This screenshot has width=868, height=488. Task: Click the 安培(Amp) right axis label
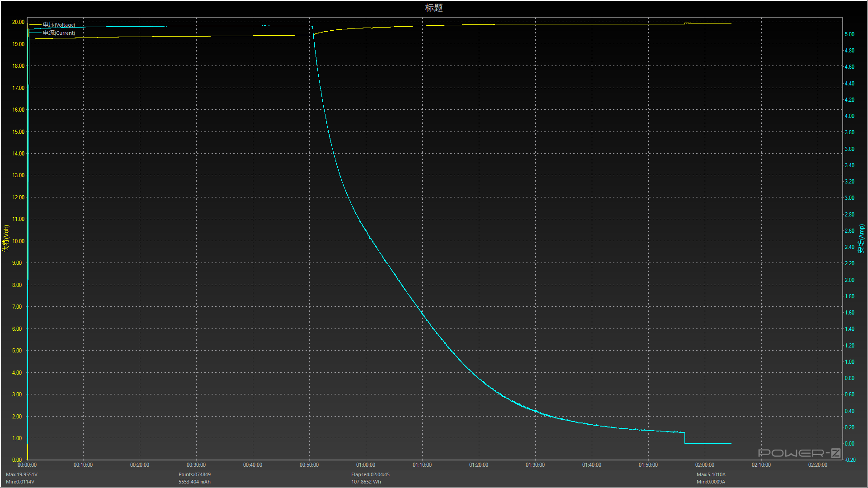point(862,238)
